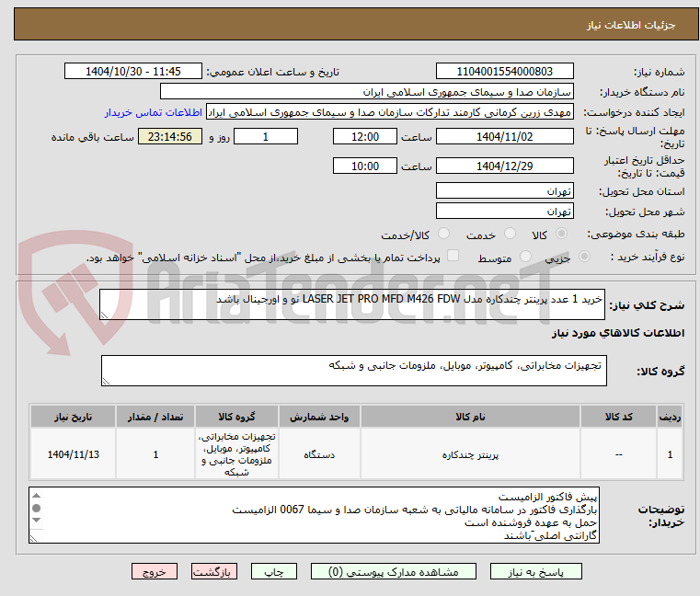Select the 'کالا' radio button

coord(562,234)
